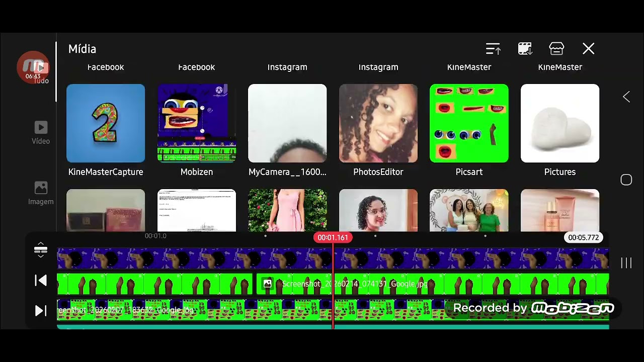Select the purple top track clip
This screenshot has width=644, height=362.
coord(333,259)
